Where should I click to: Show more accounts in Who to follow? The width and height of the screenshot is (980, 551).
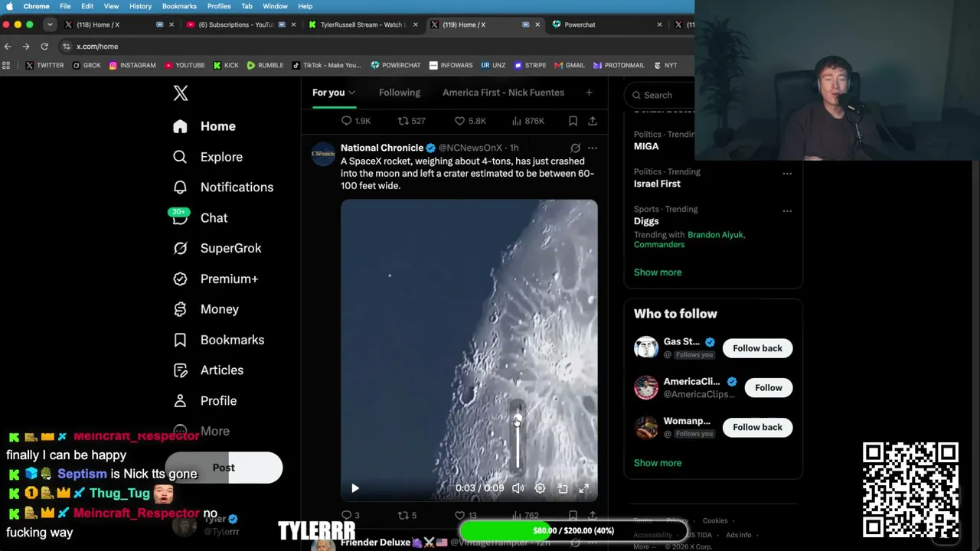(658, 463)
